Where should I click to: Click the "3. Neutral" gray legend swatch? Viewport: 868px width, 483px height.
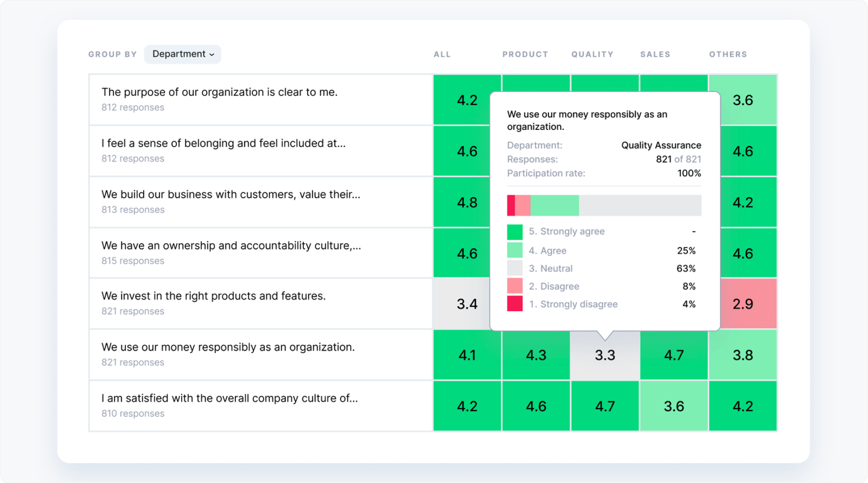514,268
